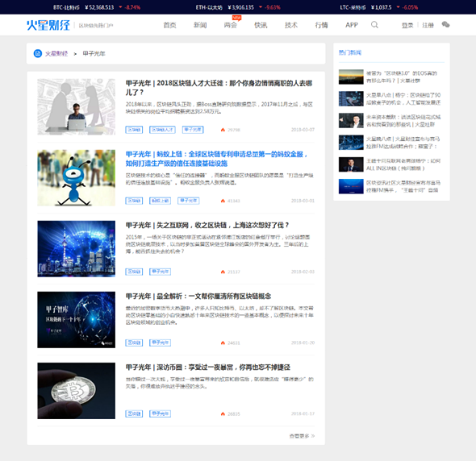Click the flame icon on bitcoin article

223,413
